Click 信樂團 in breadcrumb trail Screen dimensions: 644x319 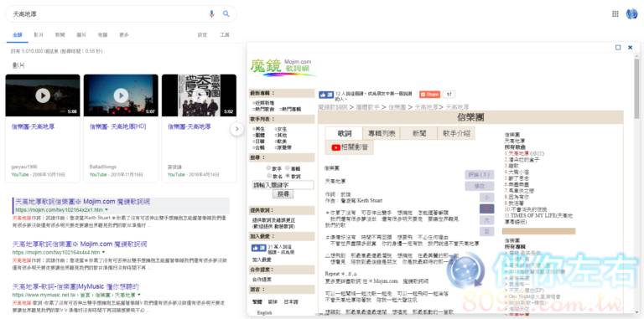[x=397, y=107]
